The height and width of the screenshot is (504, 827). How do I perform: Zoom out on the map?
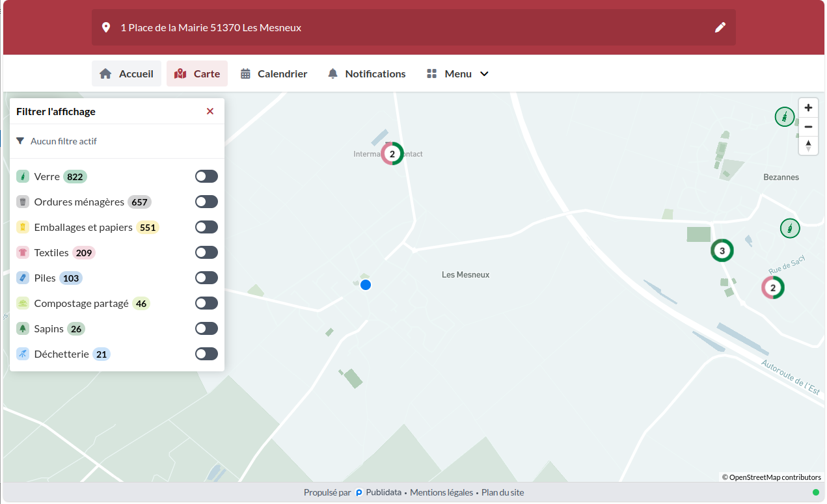pos(808,127)
